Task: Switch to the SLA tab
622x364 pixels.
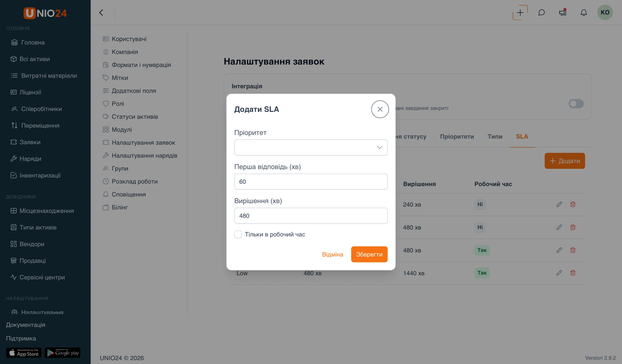Action: 522,136
